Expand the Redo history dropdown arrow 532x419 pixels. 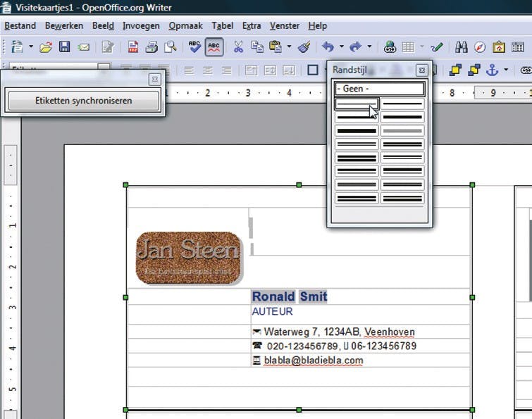[369, 47]
